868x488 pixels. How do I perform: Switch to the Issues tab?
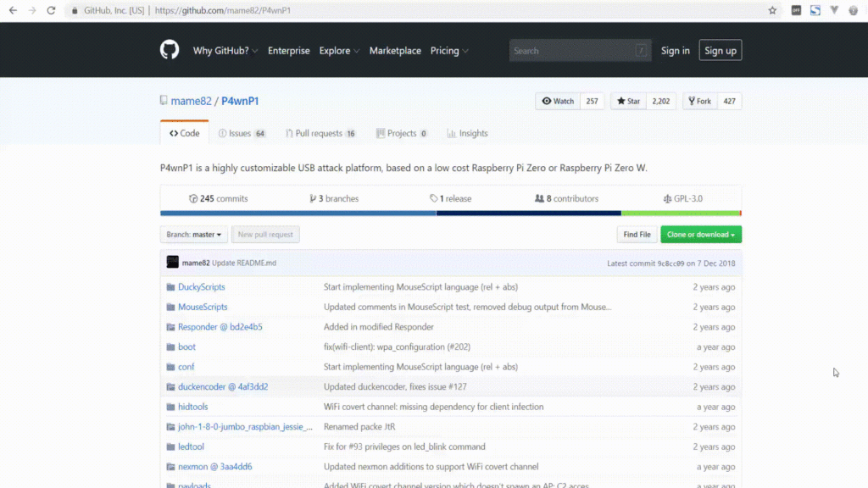[241, 133]
